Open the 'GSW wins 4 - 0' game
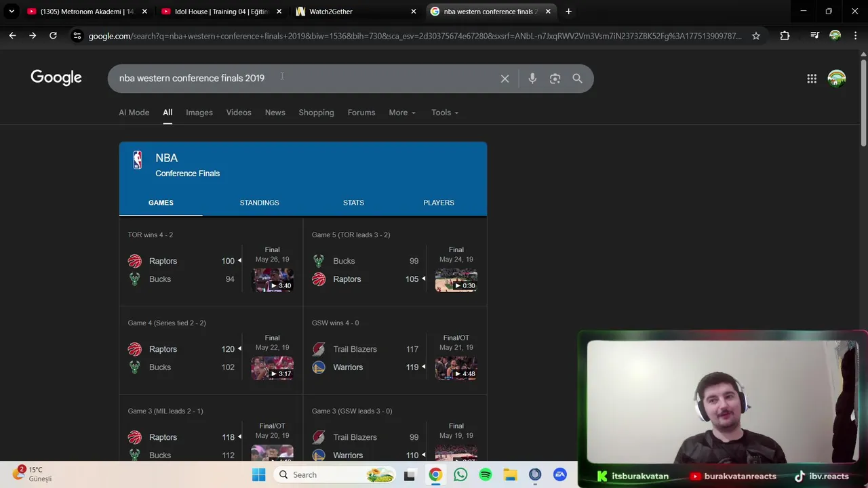The width and height of the screenshot is (868, 488). (x=395, y=350)
